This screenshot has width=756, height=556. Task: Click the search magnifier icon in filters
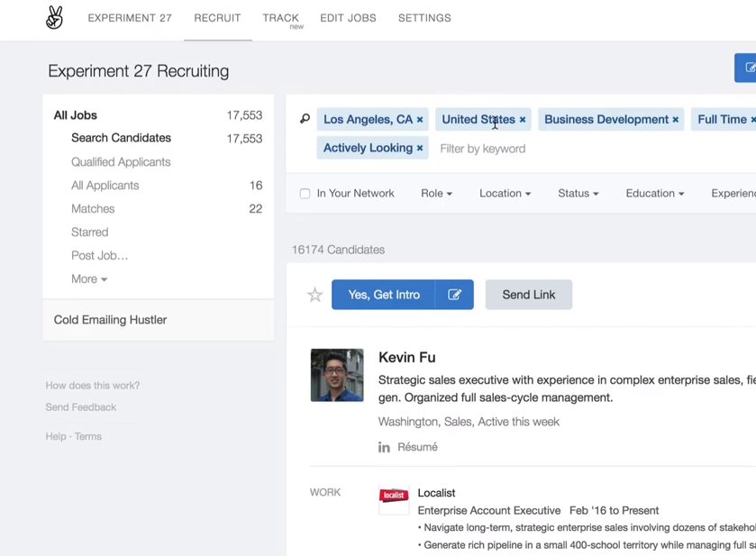[305, 119]
